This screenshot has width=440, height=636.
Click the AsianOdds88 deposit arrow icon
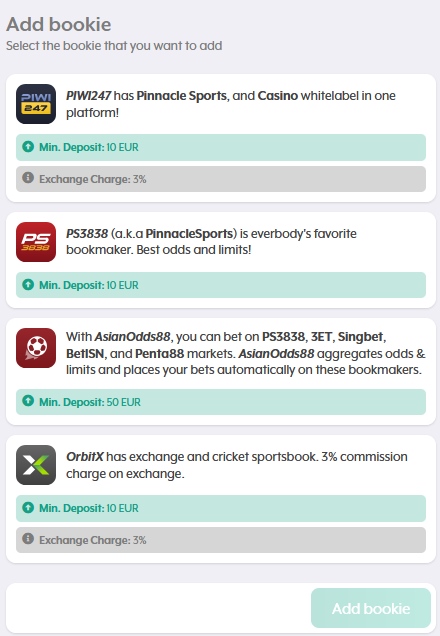coord(28,401)
